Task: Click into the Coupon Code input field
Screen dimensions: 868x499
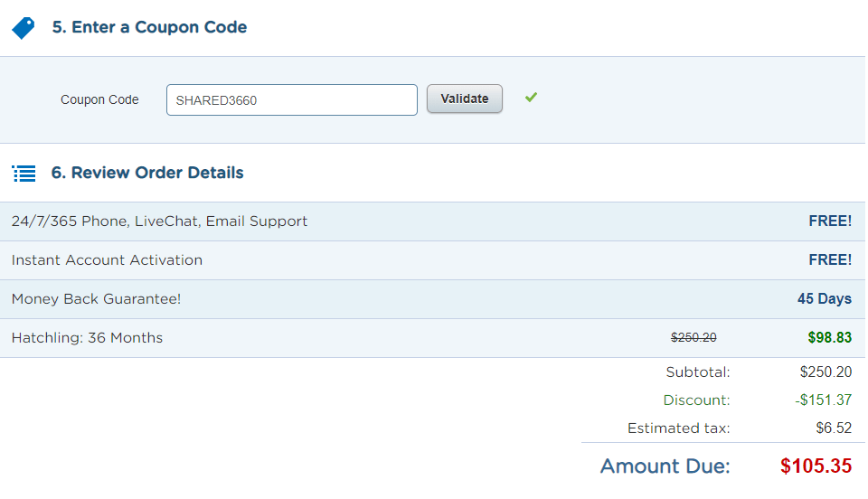Action: click(291, 100)
